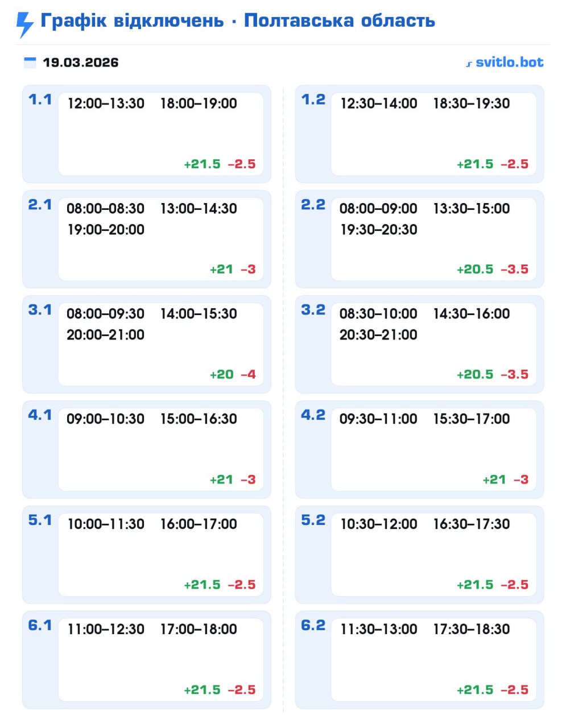This screenshot has height=728, width=566.
Task: Select the group 5.1 label
Action: click(x=40, y=520)
